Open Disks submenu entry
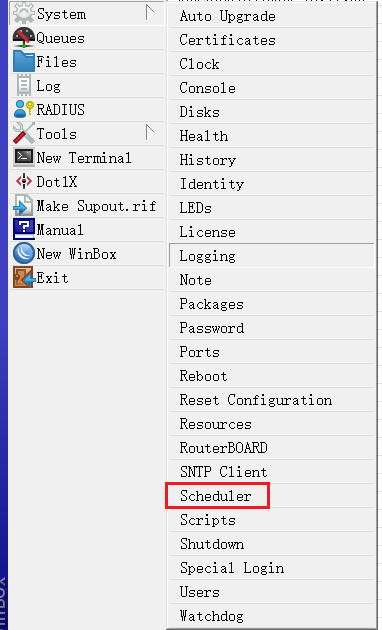The height and width of the screenshot is (630, 382). pos(272,112)
